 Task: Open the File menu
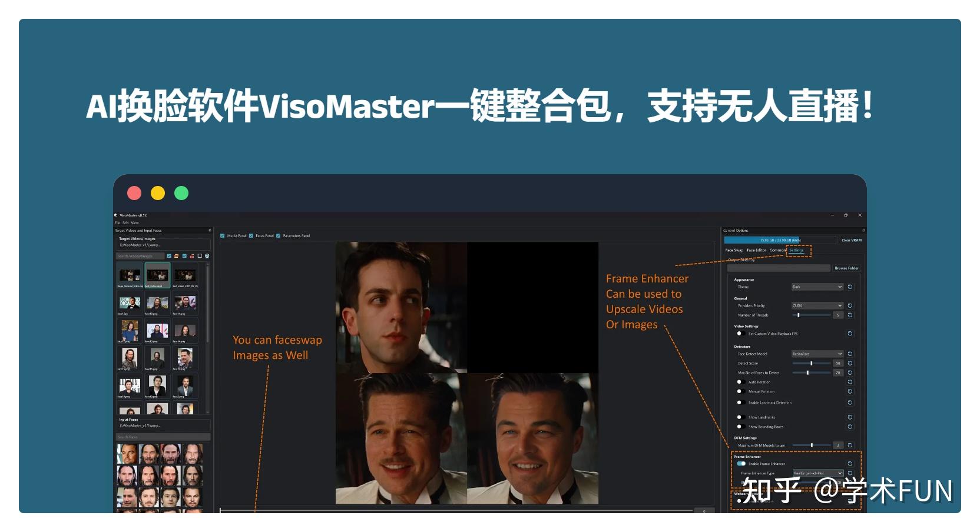[117, 223]
